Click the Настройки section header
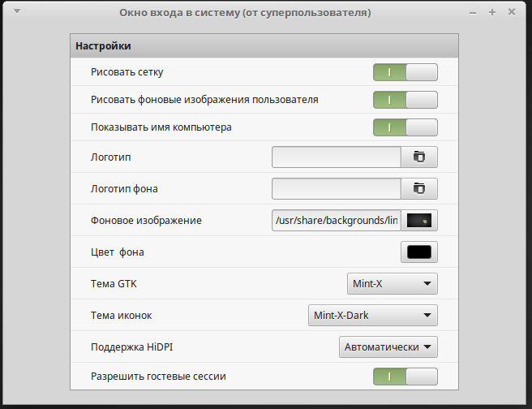The height and width of the screenshot is (409, 532). click(103, 46)
